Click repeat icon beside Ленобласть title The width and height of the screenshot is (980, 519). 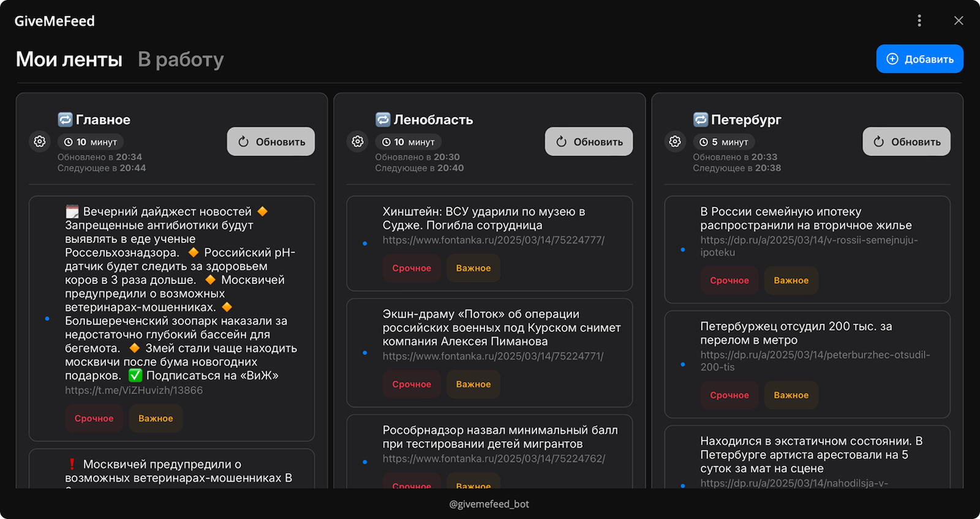point(383,119)
